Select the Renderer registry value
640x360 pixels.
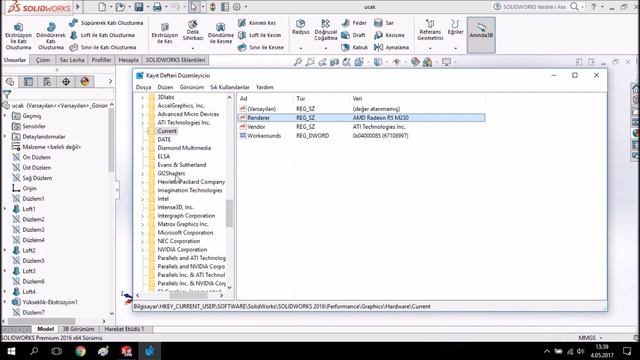(258, 118)
